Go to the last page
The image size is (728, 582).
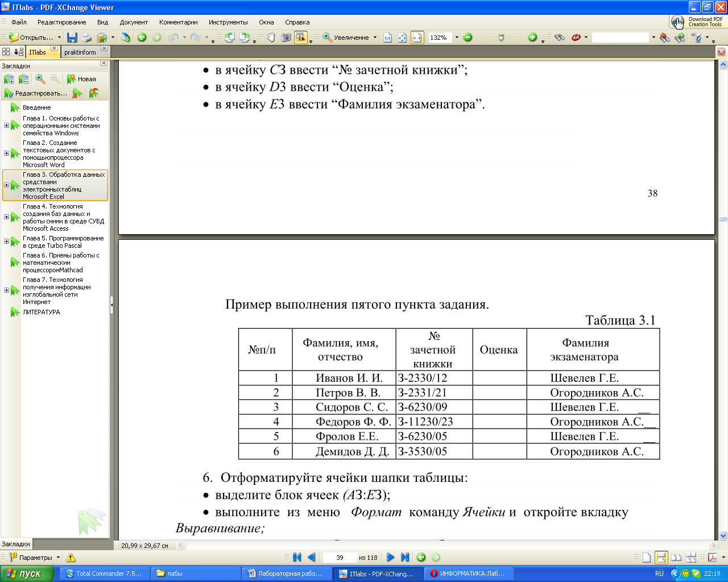point(405,558)
